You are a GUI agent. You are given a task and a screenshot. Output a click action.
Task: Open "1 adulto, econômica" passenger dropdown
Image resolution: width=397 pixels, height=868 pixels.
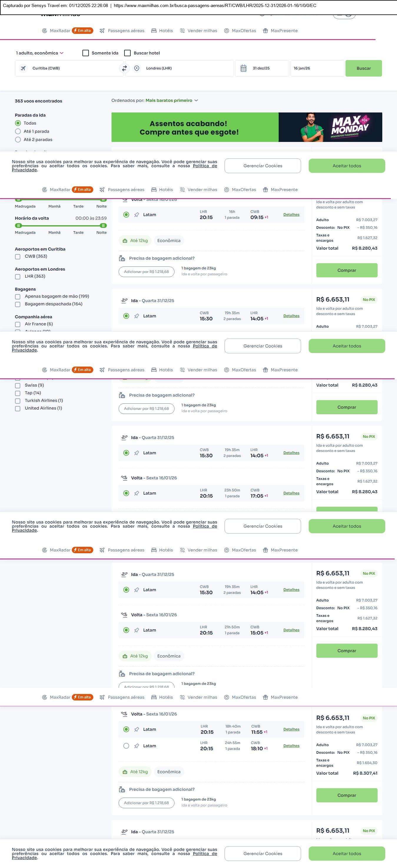(40, 53)
